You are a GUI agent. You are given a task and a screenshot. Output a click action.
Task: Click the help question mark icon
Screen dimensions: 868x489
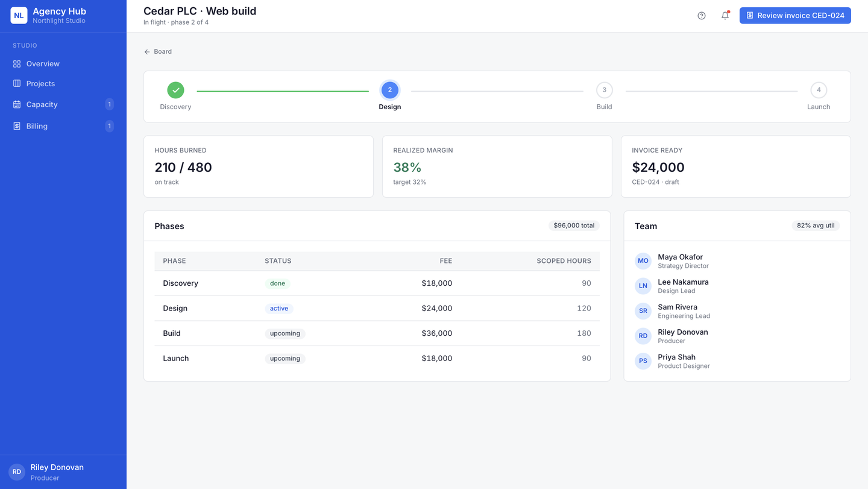point(702,16)
